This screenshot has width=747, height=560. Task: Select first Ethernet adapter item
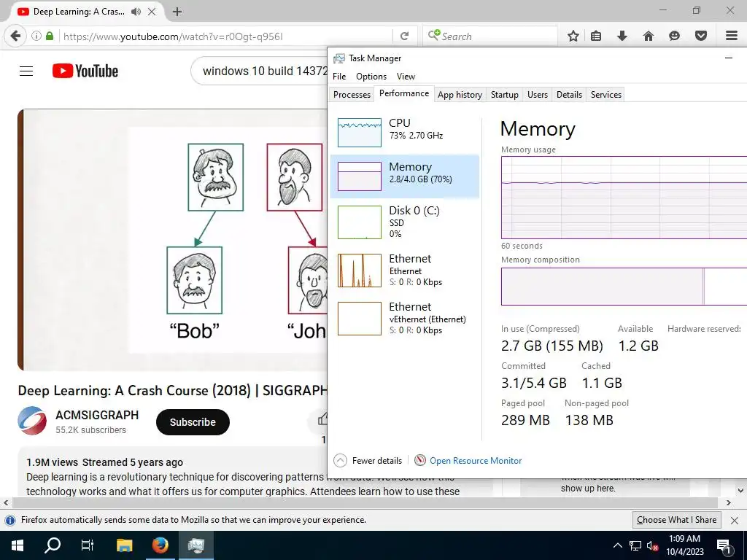coord(404,271)
